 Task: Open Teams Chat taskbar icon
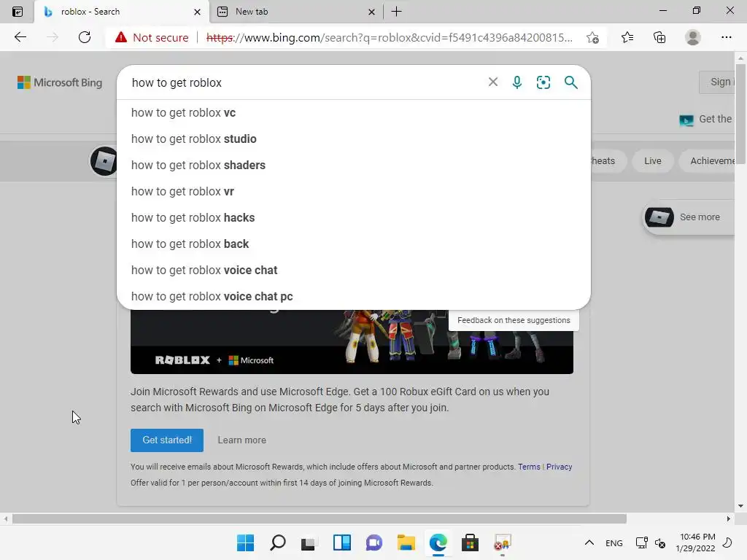click(x=374, y=542)
